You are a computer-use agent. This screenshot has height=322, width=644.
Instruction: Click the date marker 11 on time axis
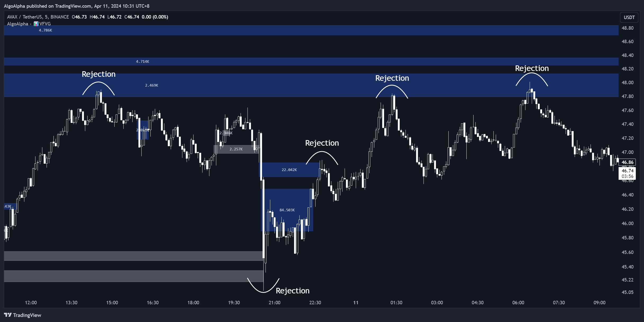pos(356,303)
